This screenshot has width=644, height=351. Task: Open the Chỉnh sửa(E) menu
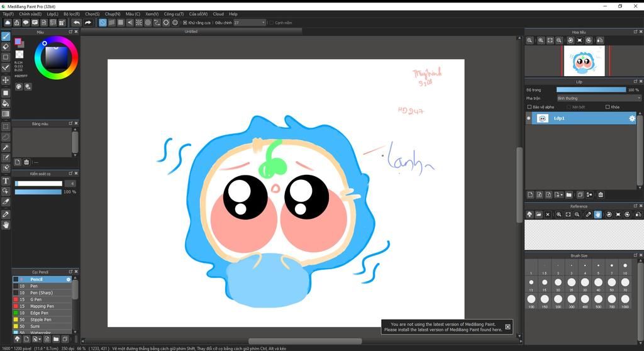click(30, 14)
